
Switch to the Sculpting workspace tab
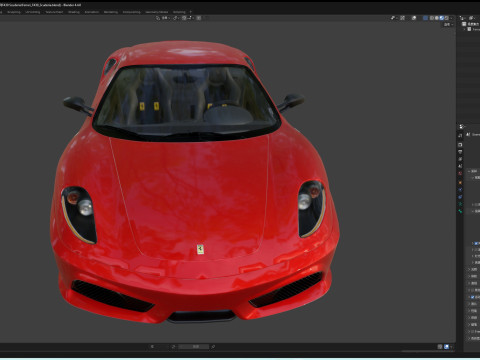(x=14, y=12)
